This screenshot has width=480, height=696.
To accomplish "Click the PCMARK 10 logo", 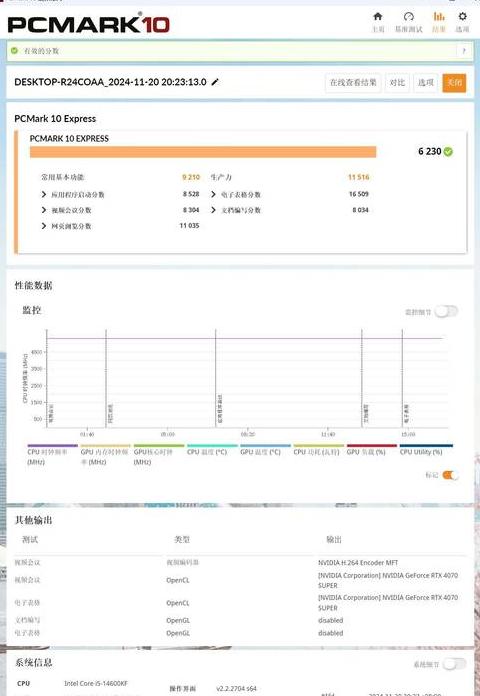I will (x=89, y=23).
